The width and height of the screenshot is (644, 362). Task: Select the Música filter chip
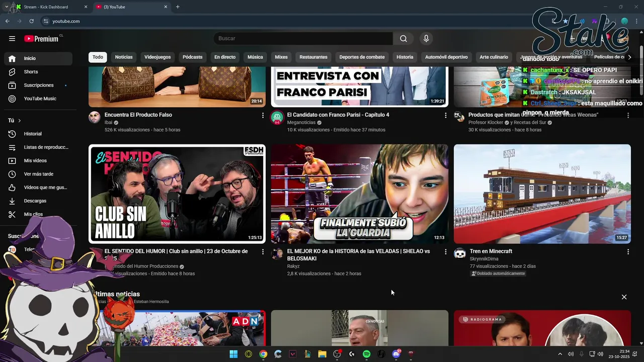255,57
